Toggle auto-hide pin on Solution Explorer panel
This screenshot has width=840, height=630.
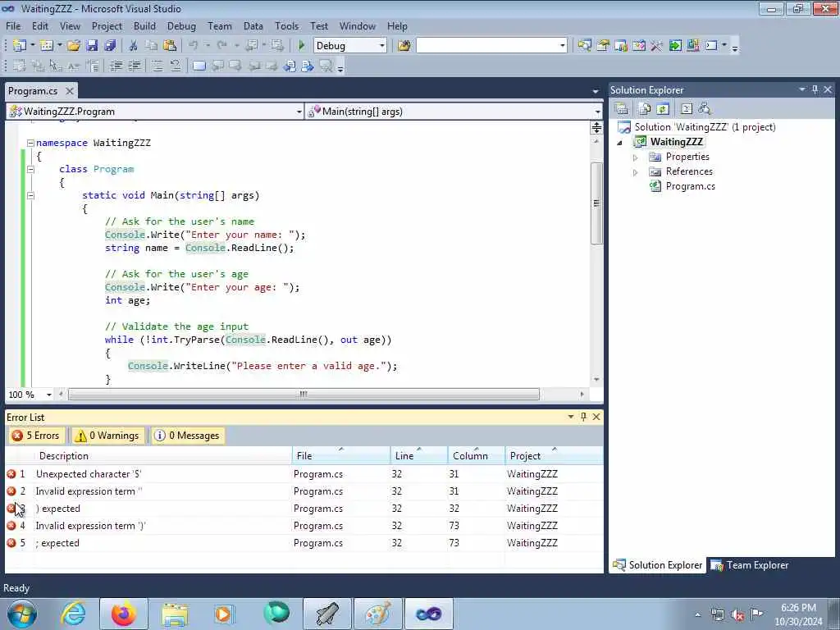click(x=815, y=90)
